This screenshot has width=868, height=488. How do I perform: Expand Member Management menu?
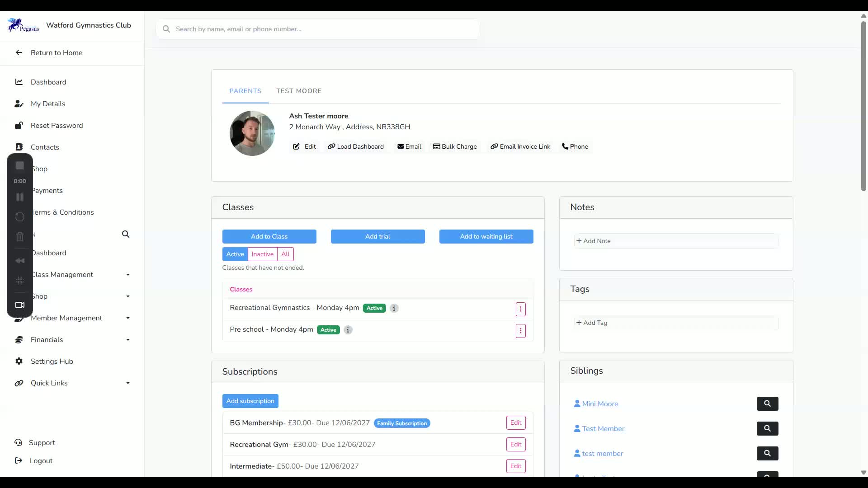pyautogui.click(x=128, y=318)
